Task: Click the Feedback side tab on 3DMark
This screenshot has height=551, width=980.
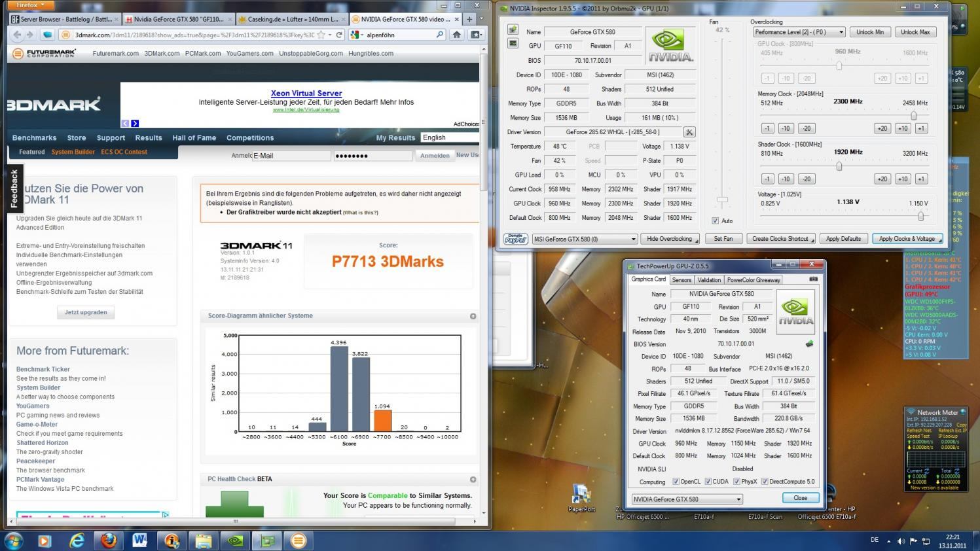Action: pos(14,188)
